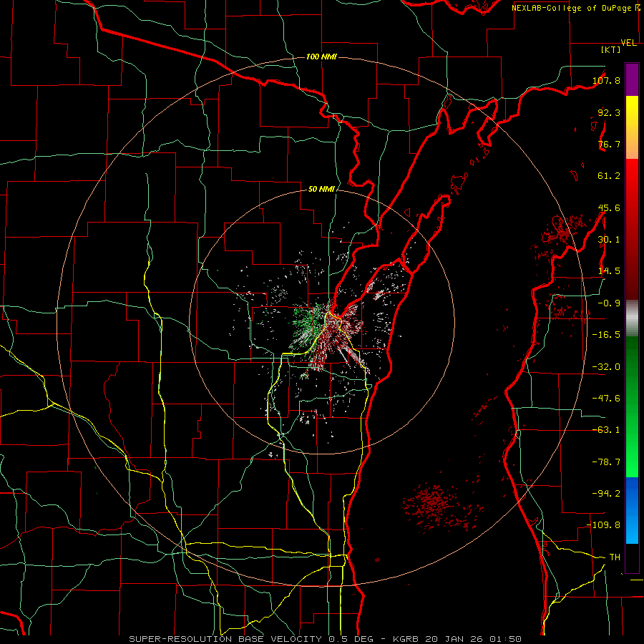Viewport: 644px width, 644px height.
Task: Pick the gray near-zero segment of color bar
Action: pyautogui.click(x=632, y=318)
